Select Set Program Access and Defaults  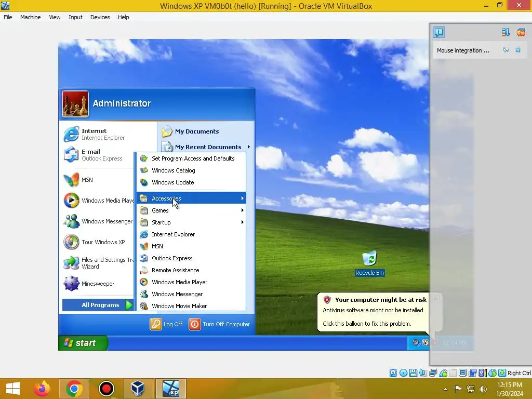(191, 158)
